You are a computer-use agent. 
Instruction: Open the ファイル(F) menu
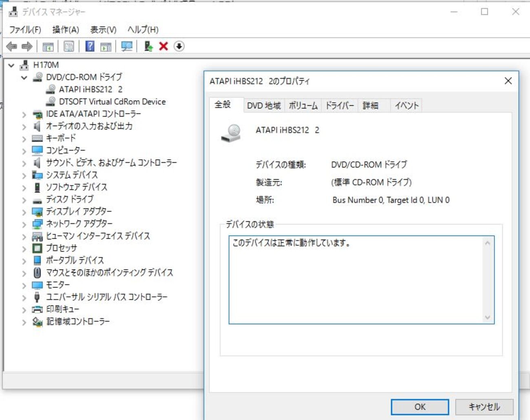25,30
